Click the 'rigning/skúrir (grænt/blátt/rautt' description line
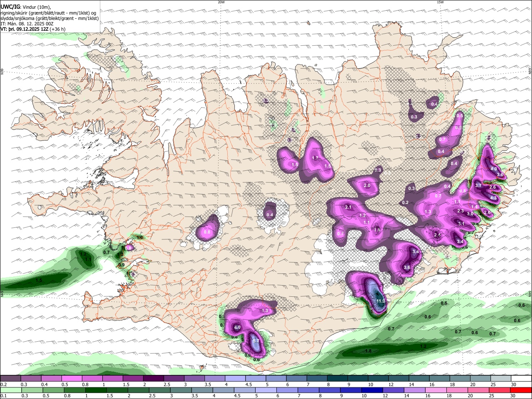The image size is (532, 399). click(49, 12)
